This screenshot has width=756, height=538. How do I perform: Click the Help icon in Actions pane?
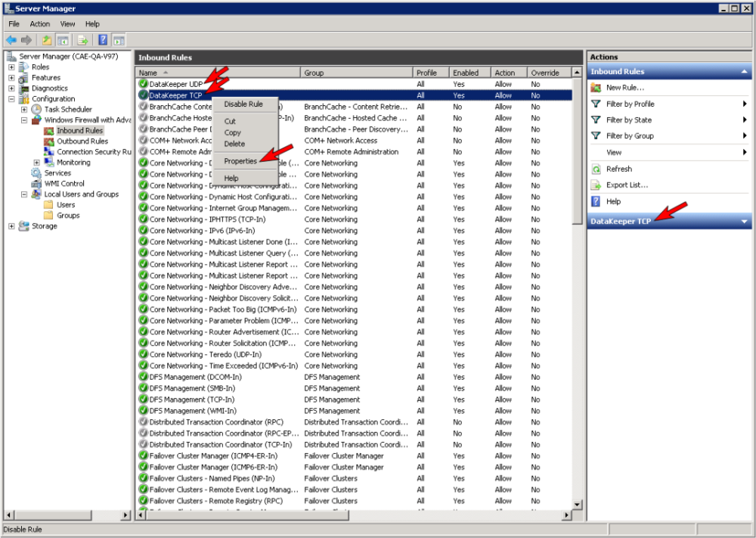(x=596, y=201)
